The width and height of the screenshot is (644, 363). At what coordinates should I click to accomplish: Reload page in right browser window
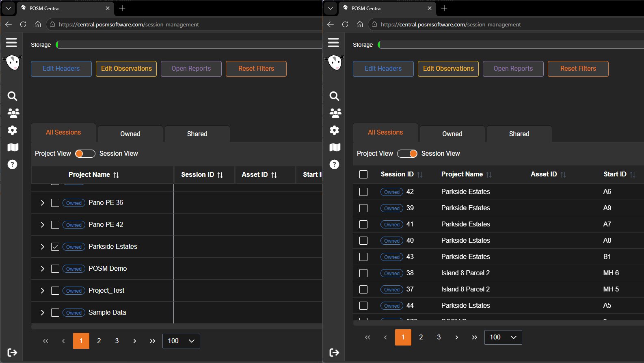[x=345, y=24]
